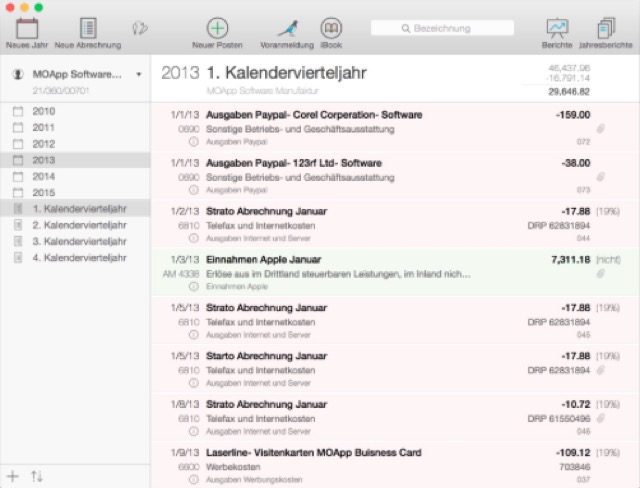Click the Neues Jahr calendar icon

pos(28,28)
